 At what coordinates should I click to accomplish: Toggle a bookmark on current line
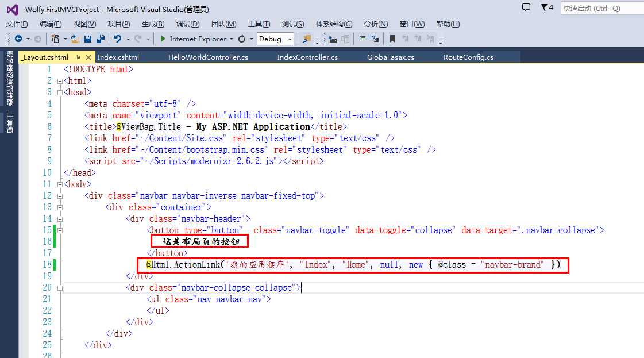tap(392, 39)
